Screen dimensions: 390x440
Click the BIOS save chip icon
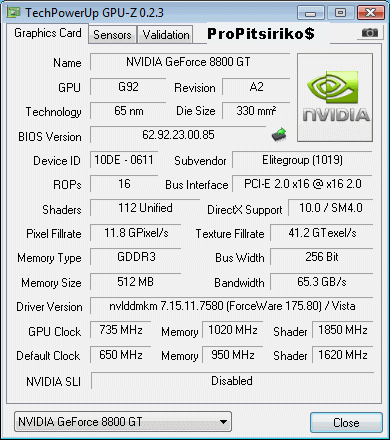pos(279,134)
